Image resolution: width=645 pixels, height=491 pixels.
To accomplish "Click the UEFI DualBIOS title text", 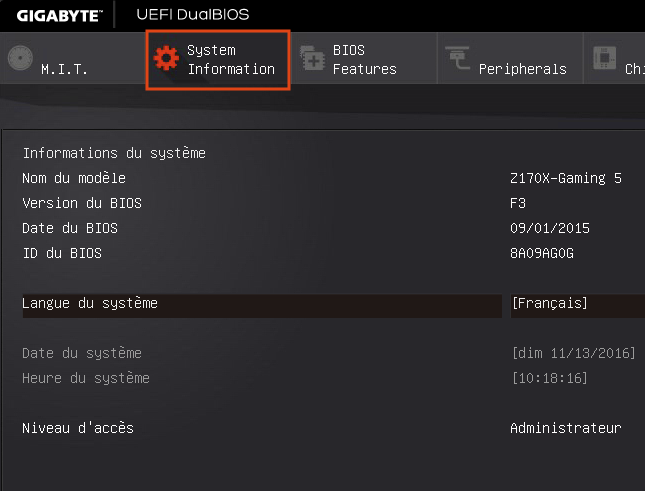I will [193, 14].
